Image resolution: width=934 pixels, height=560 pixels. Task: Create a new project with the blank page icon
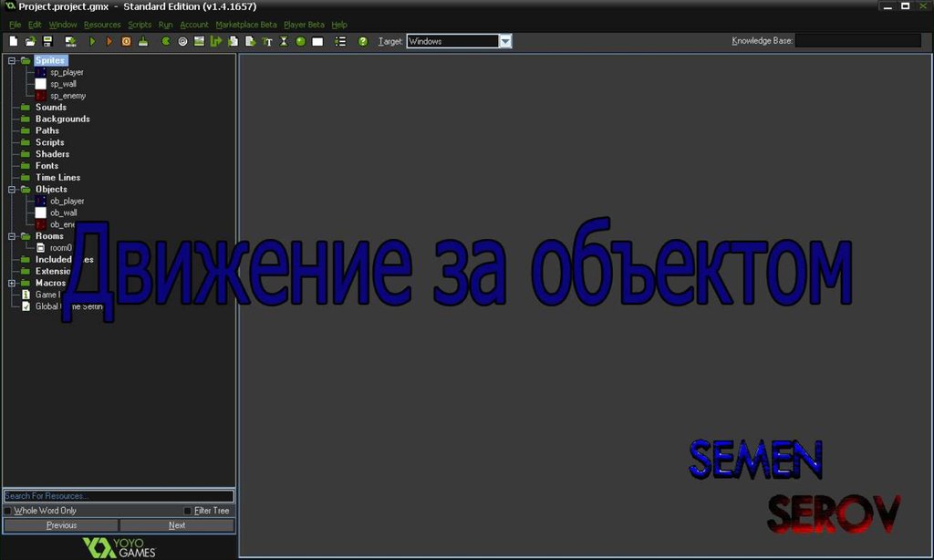point(13,41)
